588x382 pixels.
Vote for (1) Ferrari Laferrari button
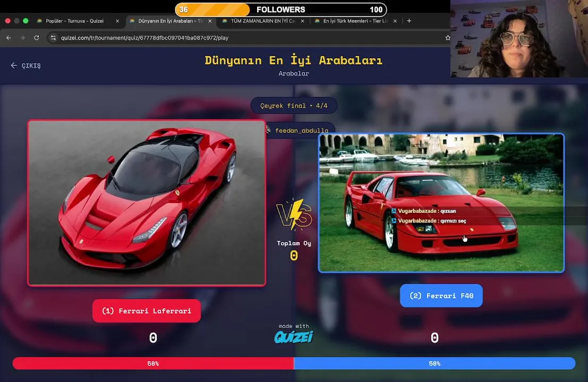click(147, 311)
